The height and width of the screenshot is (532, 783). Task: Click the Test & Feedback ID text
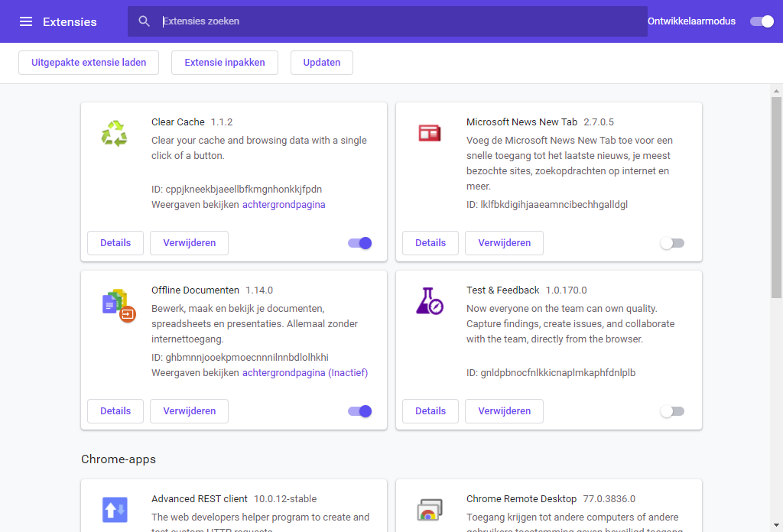pos(551,373)
